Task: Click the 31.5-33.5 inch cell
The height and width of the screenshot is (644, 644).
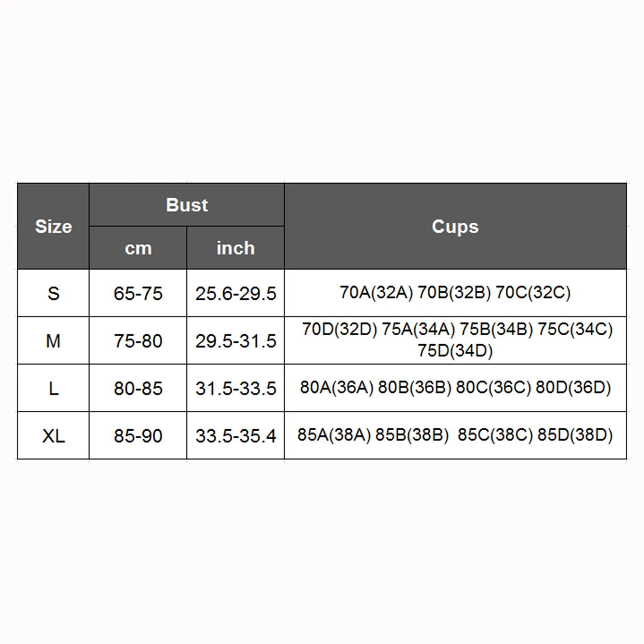Action: pyautogui.click(x=235, y=388)
